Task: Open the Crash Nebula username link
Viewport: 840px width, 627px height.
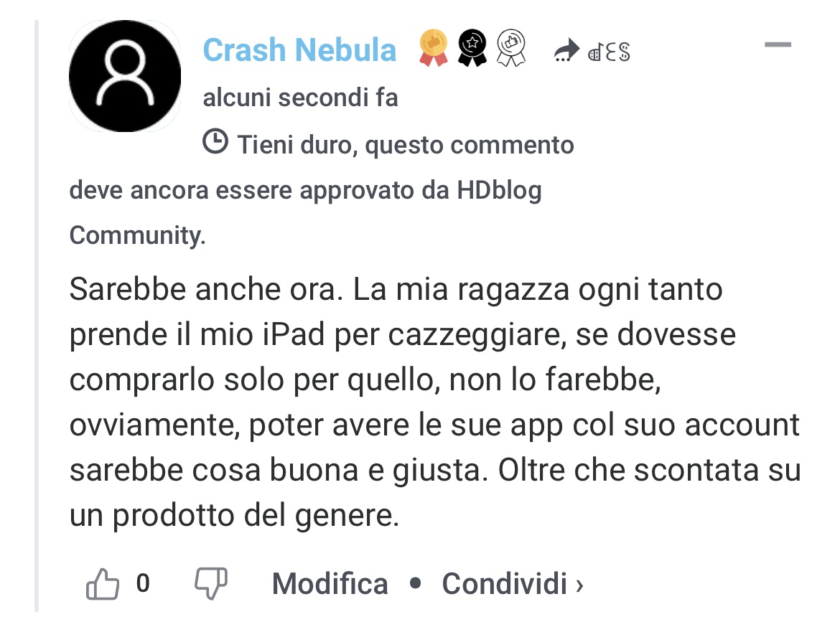Action: click(299, 50)
